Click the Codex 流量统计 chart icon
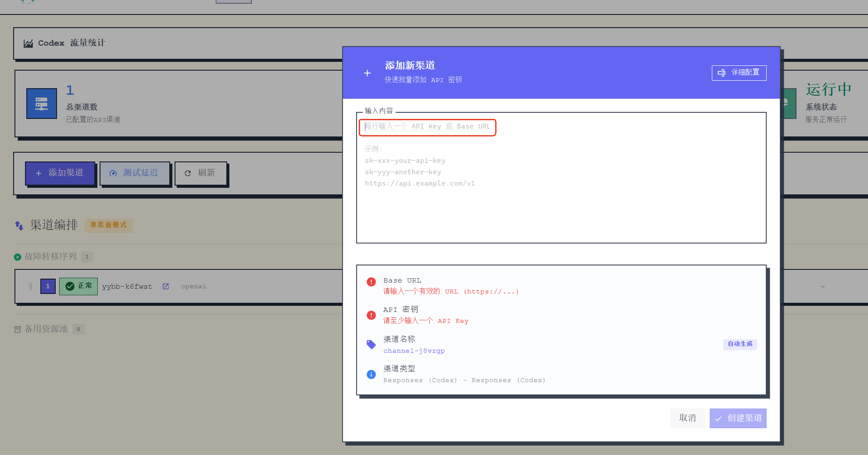This screenshot has height=455, width=868. click(28, 43)
